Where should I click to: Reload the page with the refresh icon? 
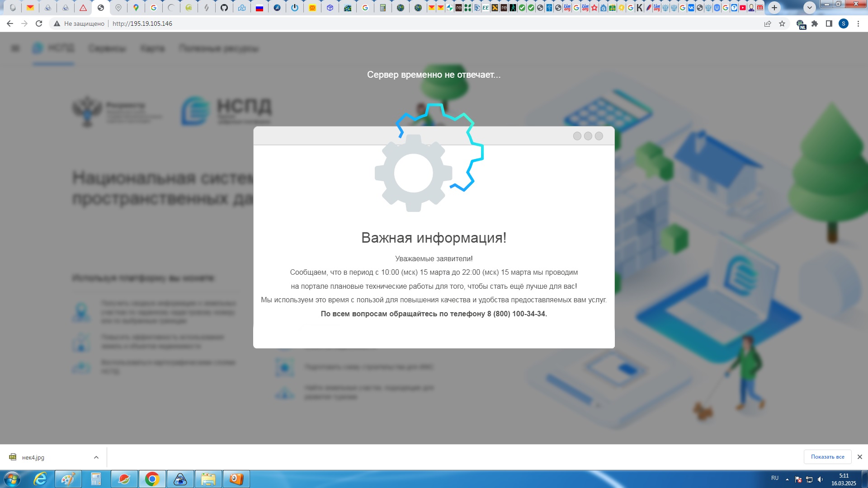coord(39,23)
